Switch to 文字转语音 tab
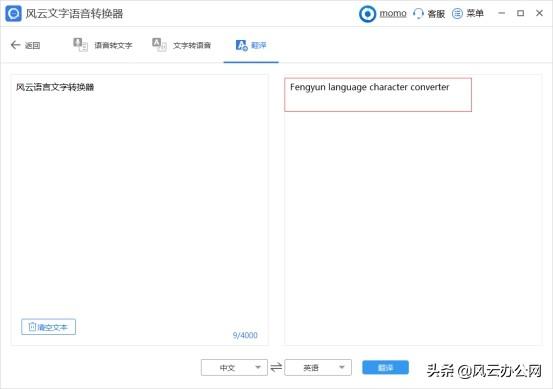 [x=192, y=45]
